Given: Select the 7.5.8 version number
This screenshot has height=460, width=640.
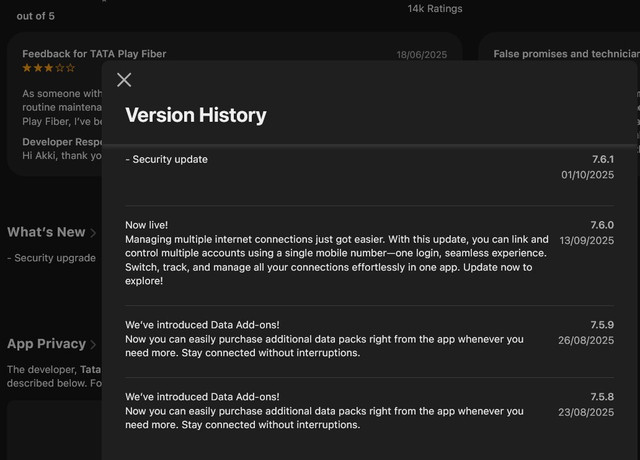Looking at the screenshot, I should point(602,397).
